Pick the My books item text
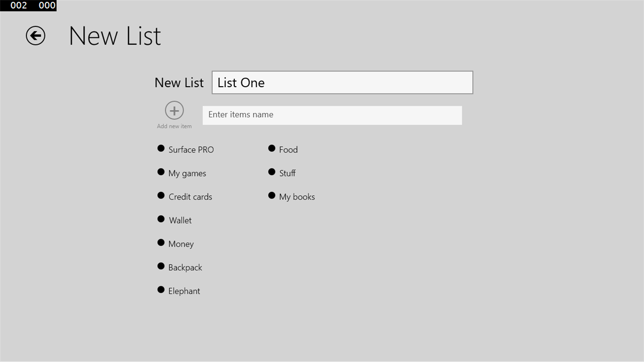 [297, 197]
